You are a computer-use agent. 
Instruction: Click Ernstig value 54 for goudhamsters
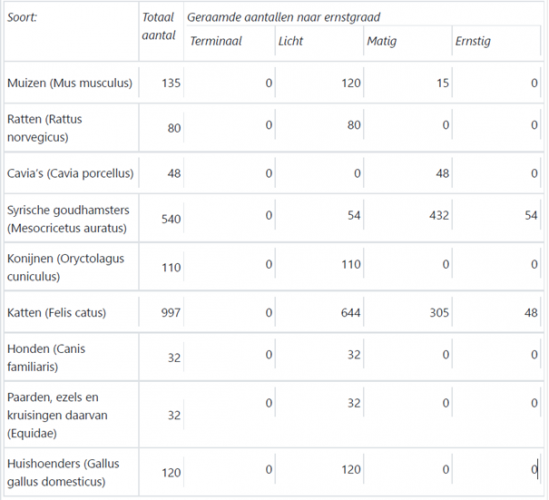[531, 215]
